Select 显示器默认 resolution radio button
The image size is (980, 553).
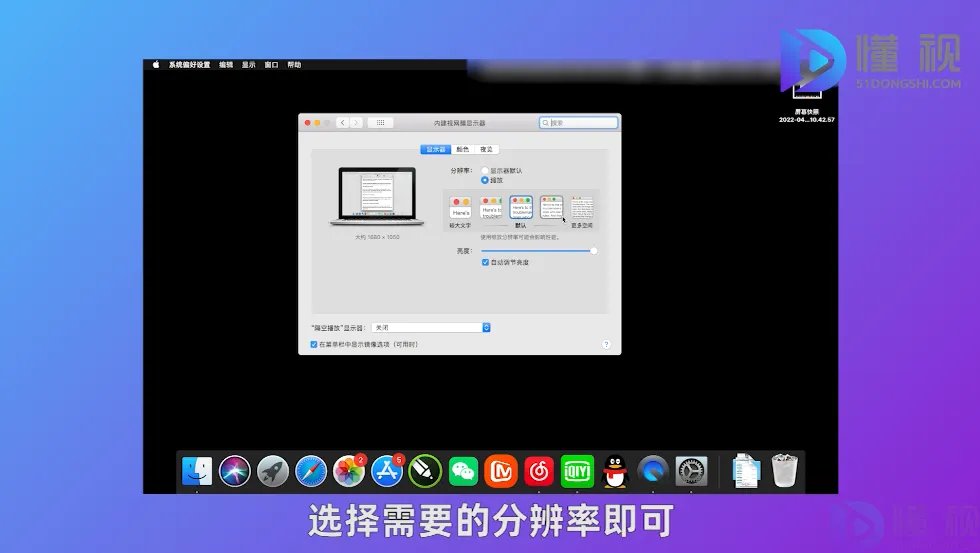click(485, 171)
